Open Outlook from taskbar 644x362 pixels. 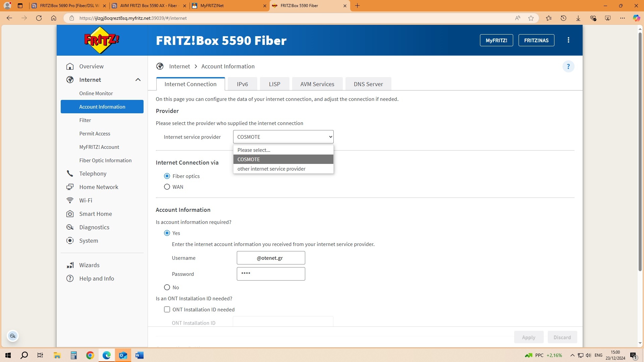[x=123, y=355]
